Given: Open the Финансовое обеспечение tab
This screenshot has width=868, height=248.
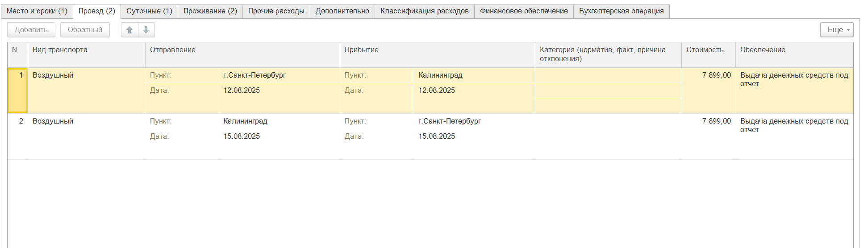Looking at the screenshot, I should (x=524, y=11).
